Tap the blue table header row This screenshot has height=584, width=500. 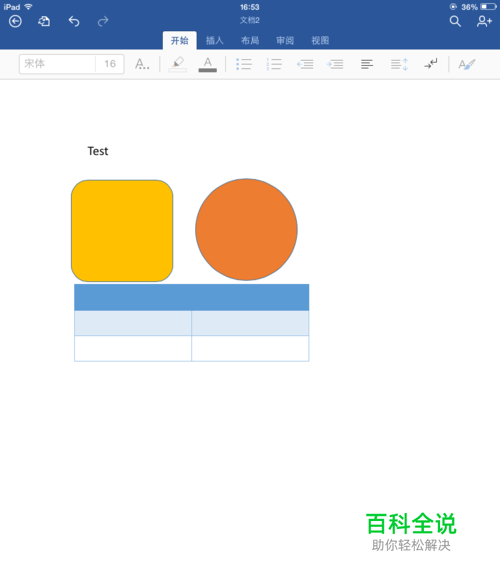coord(192,297)
